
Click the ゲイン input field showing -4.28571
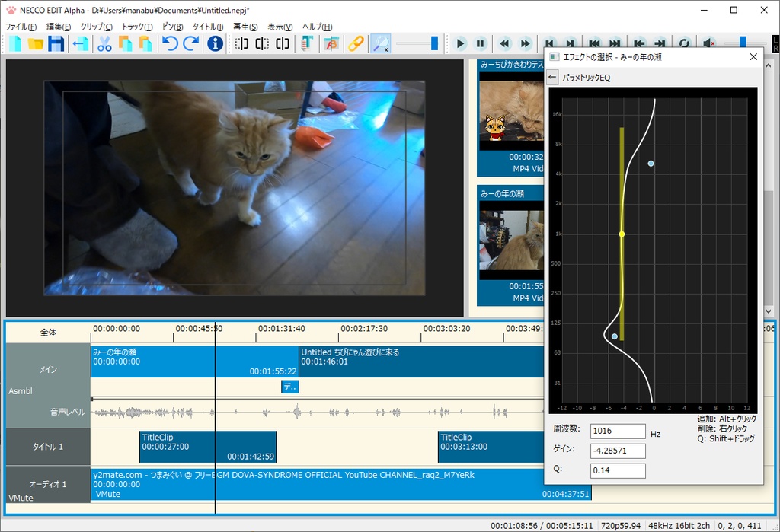[x=618, y=451]
